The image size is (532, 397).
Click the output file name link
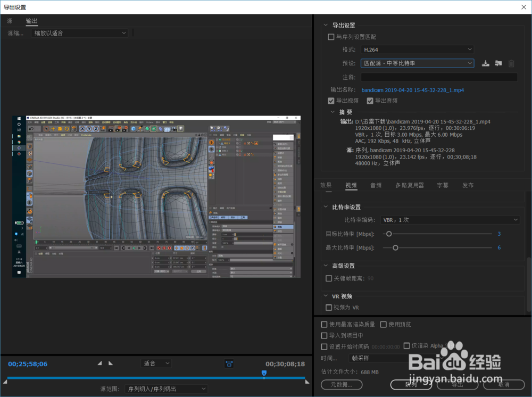pyautogui.click(x=413, y=90)
